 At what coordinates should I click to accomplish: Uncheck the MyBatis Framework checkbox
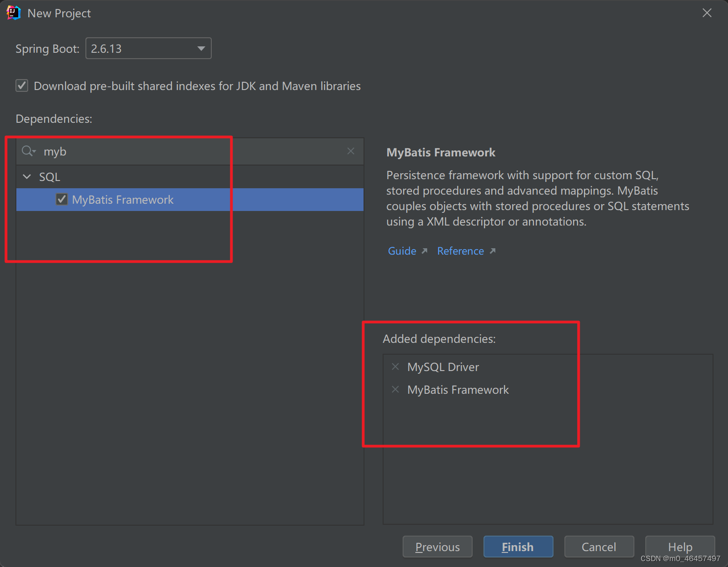click(x=62, y=199)
